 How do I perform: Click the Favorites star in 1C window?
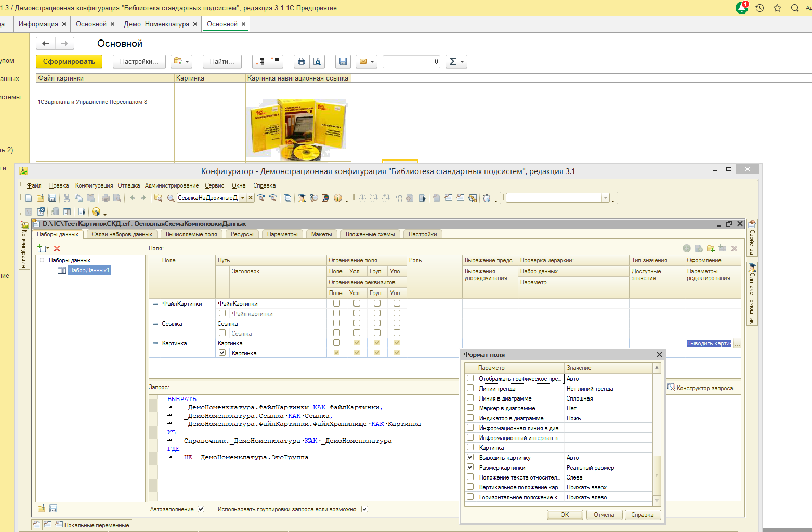click(x=777, y=8)
